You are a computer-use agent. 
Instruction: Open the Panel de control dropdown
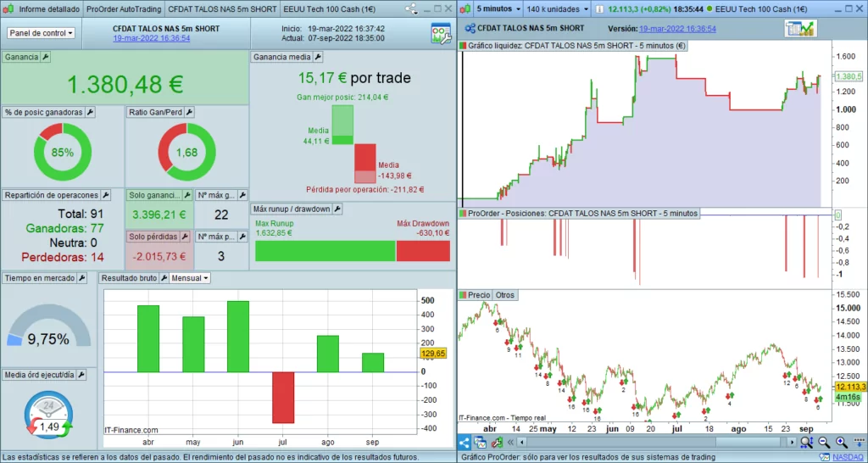coord(41,33)
